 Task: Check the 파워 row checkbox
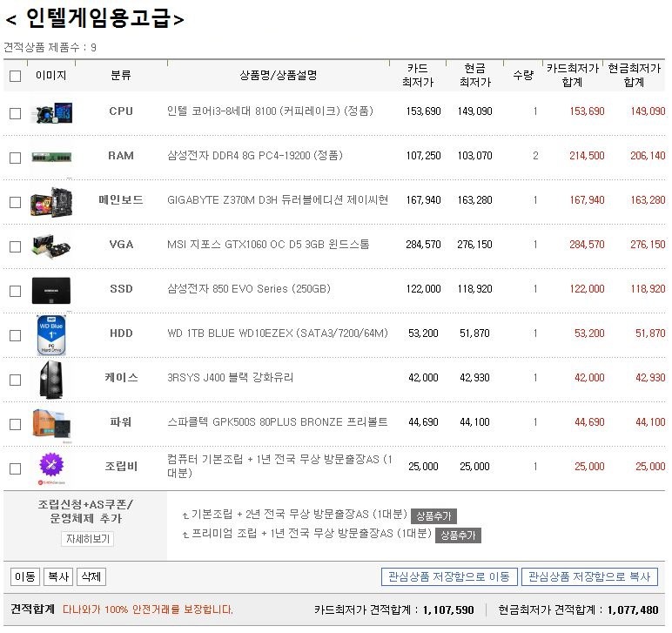15,424
